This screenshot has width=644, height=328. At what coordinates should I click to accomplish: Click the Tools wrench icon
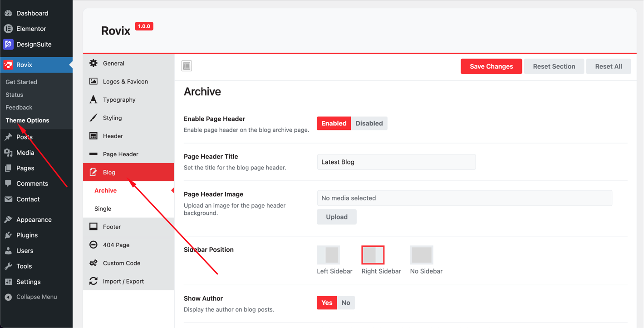point(8,266)
